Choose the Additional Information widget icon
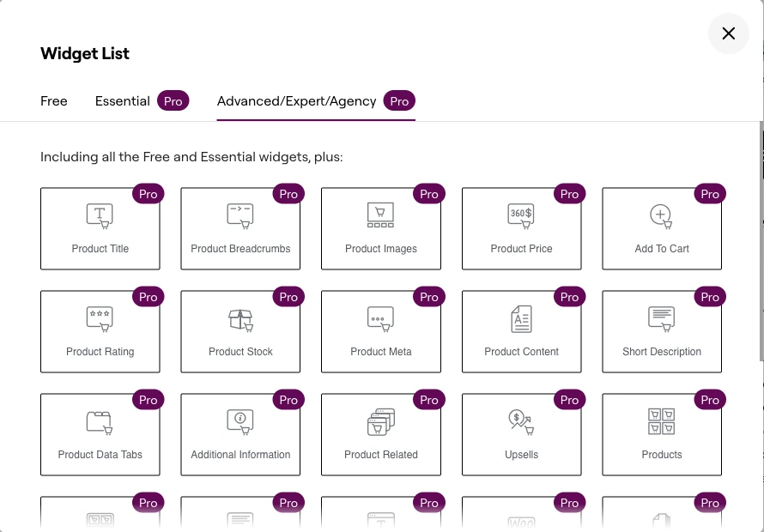The height and width of the screenshot is (532, 764). [x=240, y=422]
